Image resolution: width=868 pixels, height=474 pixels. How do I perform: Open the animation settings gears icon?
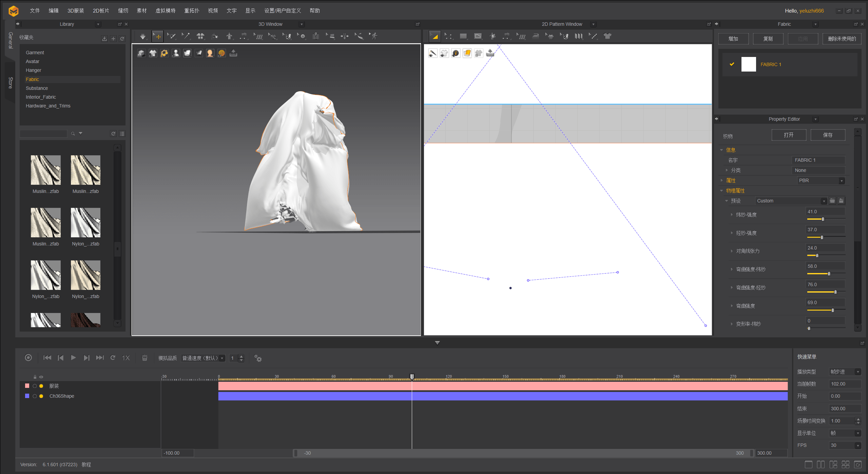pyautogui.click(x=258, y=358)
